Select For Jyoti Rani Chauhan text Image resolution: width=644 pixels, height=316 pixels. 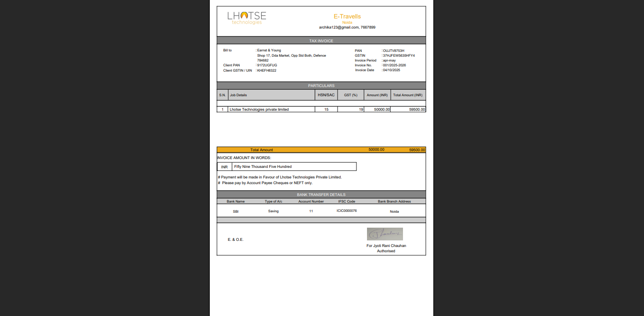click(x=386, y=246)
